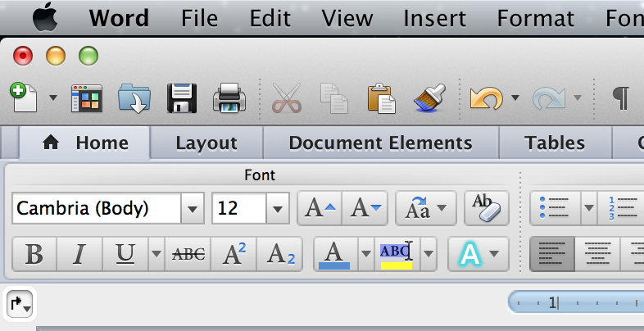Viewport: 644px width, 331px height.
Task: Open the bullet style dropdown arrow
Action: click(x=589, y=208)
